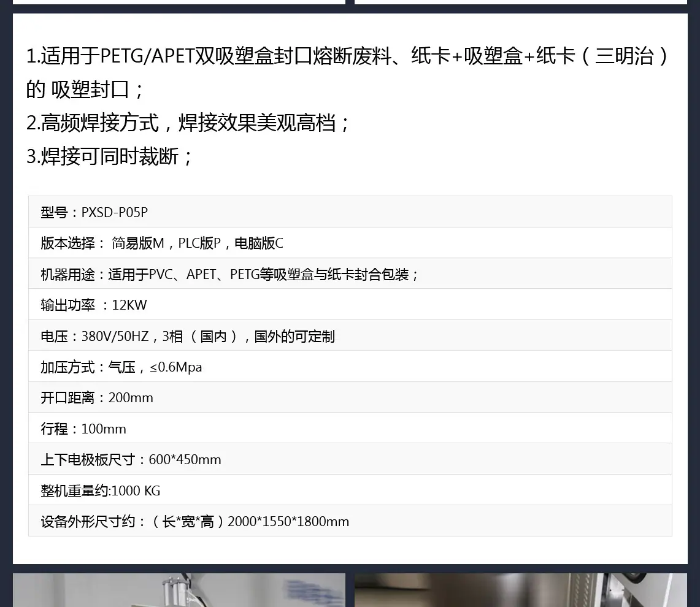The image size is (700, 607).
Task: Click the 设备外形尺寸约 dimensions row
Action: pos(350,521)
